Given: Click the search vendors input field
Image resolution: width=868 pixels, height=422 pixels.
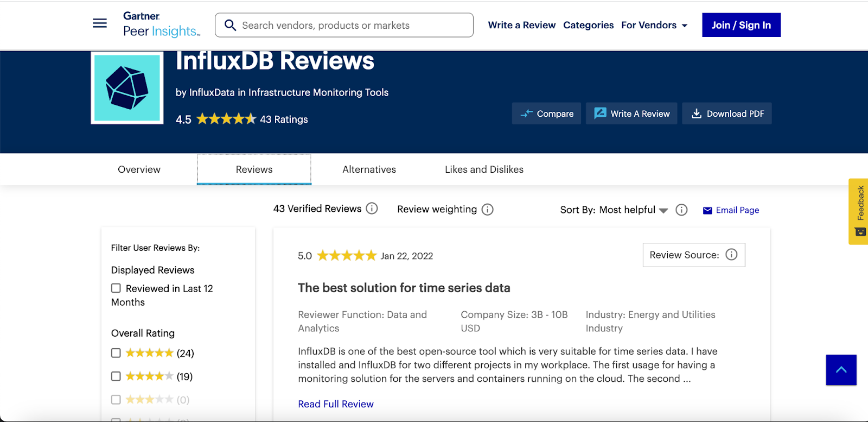Looking at the screenshot, I should (344, 25).
